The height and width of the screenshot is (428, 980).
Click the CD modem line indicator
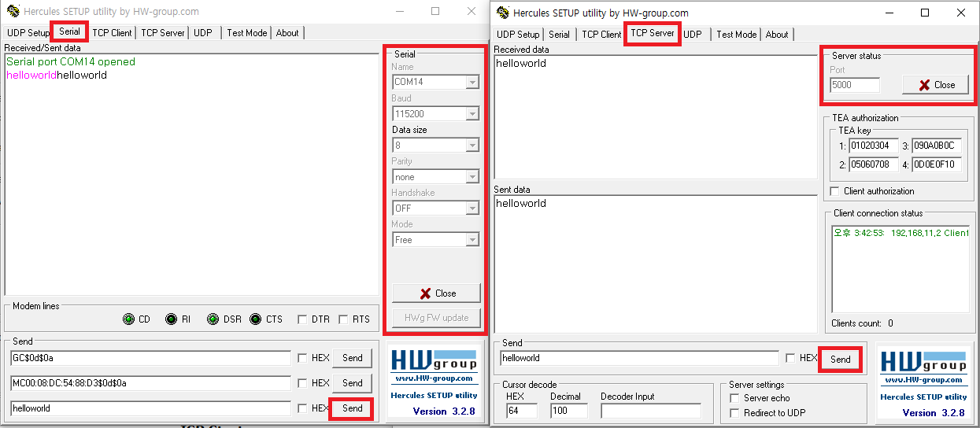click(129, 319)
